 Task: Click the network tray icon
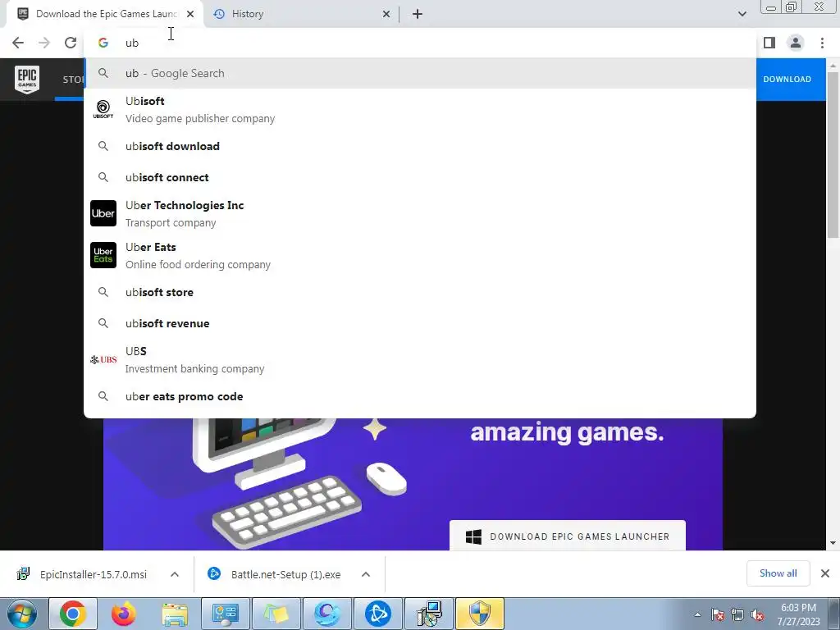(x=737, y=615)
